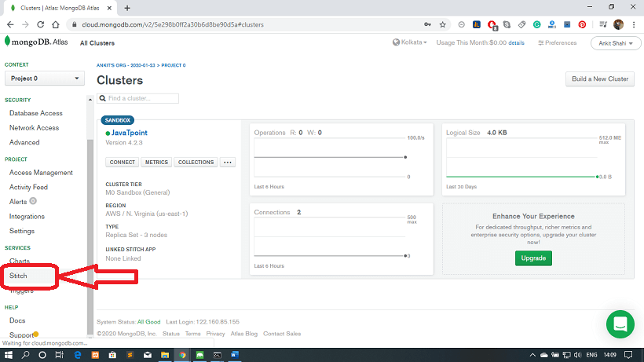The image size is (644, 362).
Task: Open Preferences link in header
Action: coord(558,42)
